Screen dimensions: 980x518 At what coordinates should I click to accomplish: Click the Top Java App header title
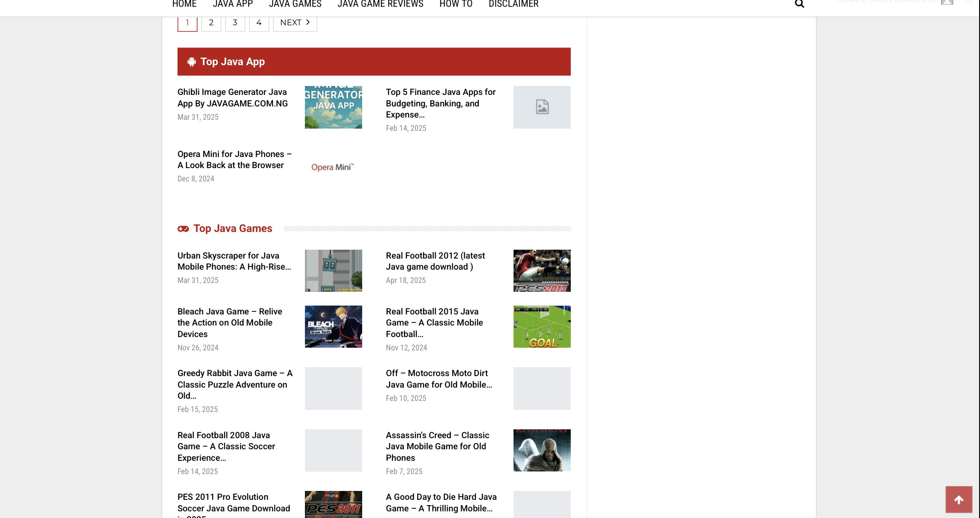[x=233, y=62]
